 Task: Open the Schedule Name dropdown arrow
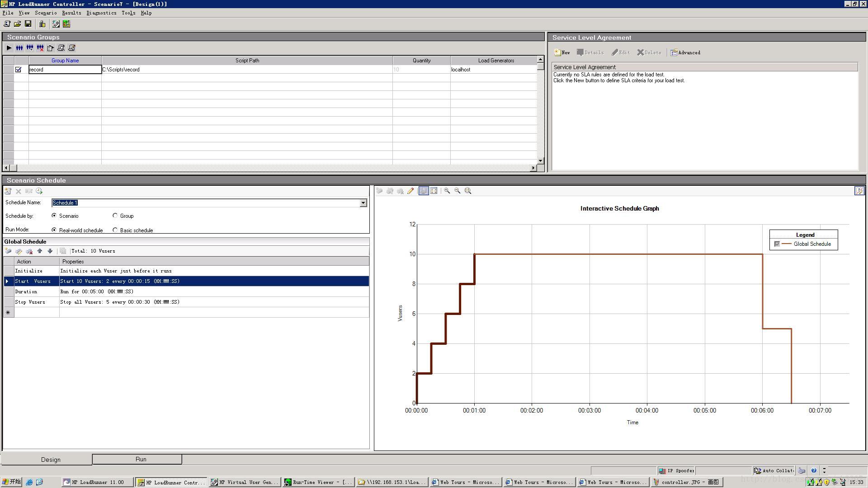tap(363, 203)
